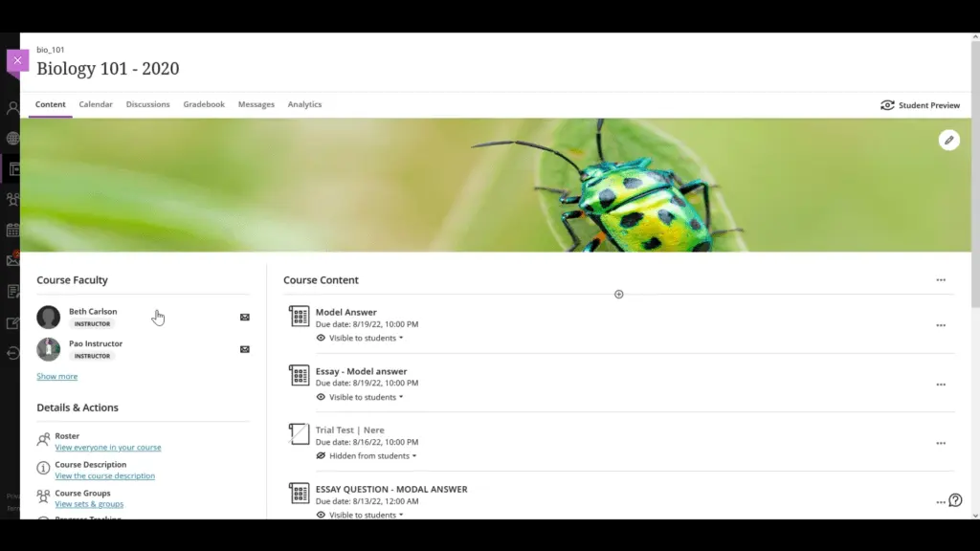Click the Sign Out icon in the sidebar
The image size is (980, 551).
pos(12,353)
